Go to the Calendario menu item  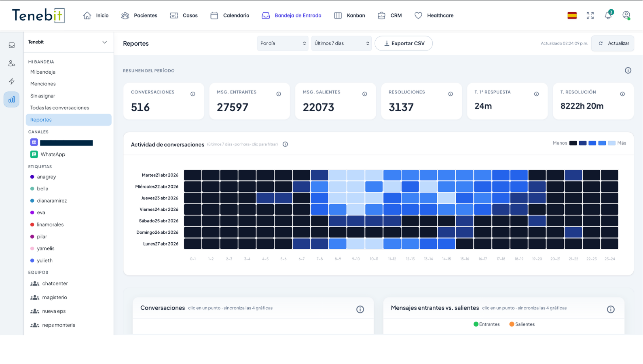tap(230, 15)
